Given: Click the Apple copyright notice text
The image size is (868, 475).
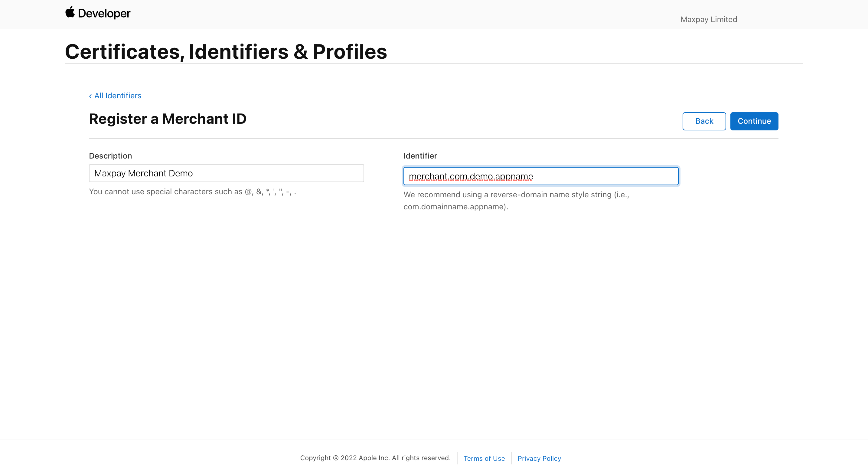Looking at the screenshot, I should pyautogui.click(x=375, y=458).
